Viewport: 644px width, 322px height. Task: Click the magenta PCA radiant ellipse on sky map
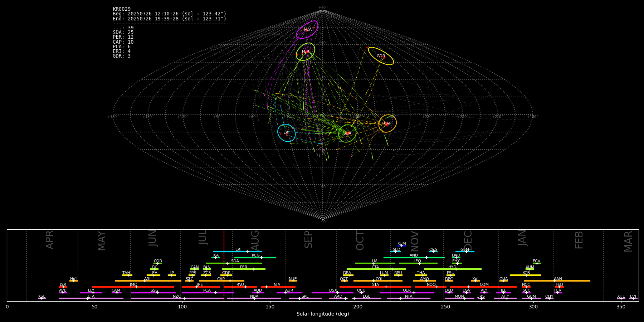(307, 30)
